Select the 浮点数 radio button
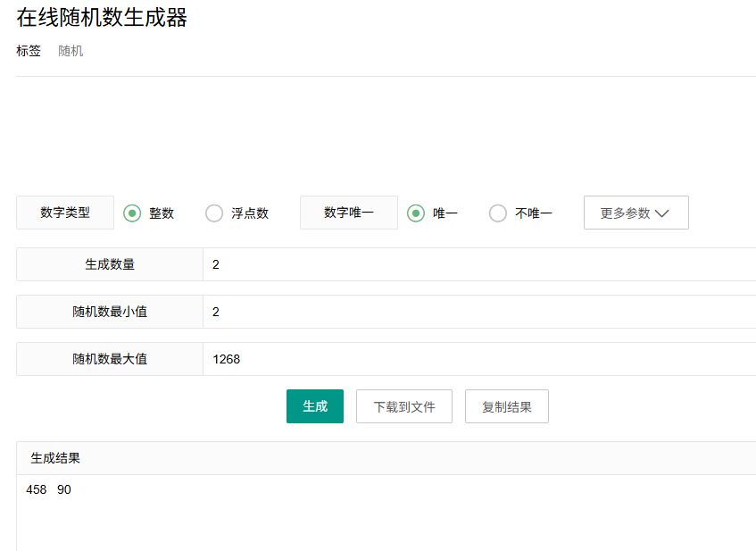Image resolution: width=756 pixels, height=551 pixels. pyautogui.click(x=214, y=213)
